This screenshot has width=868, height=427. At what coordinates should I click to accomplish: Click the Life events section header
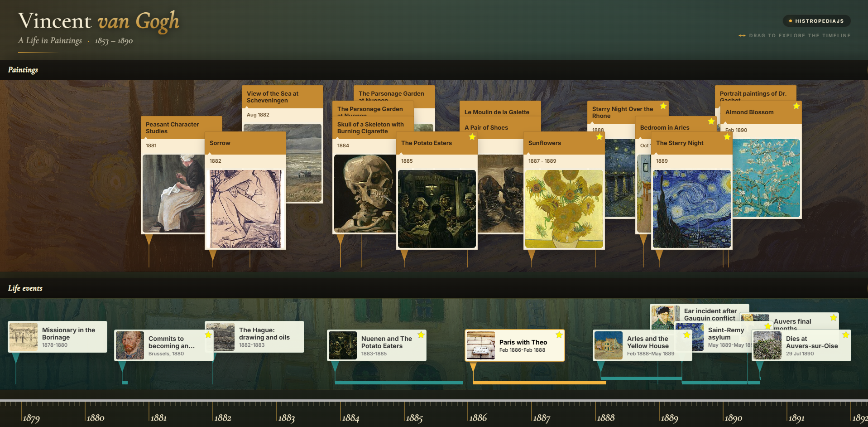25,288
